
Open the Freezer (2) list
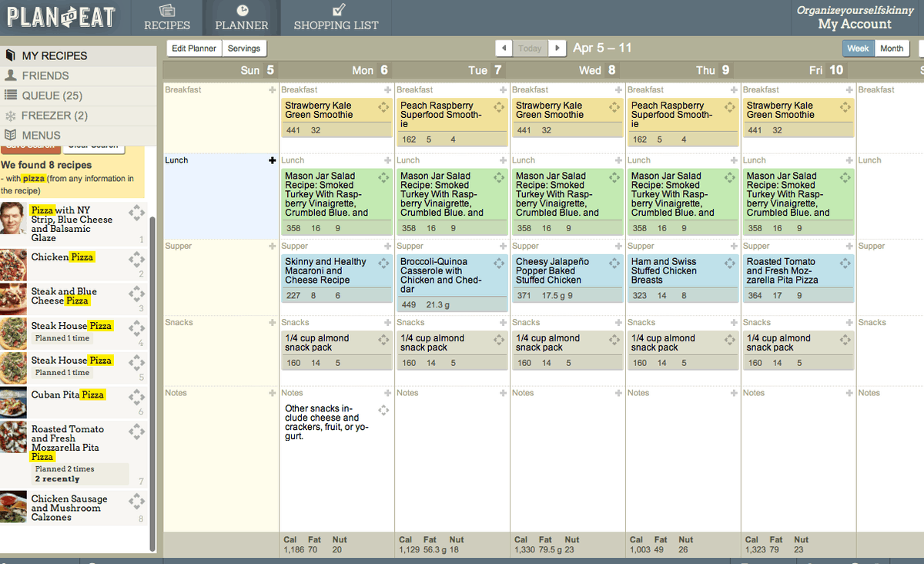coord(79,116)
